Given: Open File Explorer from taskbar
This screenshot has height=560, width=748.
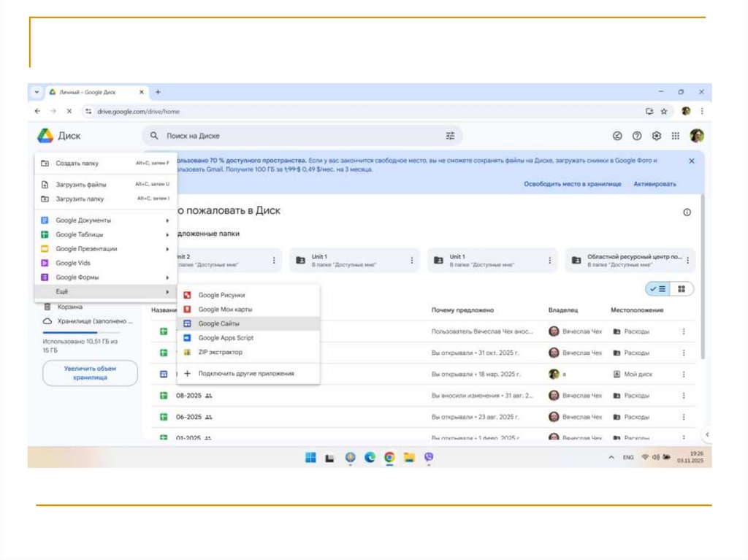Looking at the screenshot, I should pyautogui.click(x=409, y=458).
